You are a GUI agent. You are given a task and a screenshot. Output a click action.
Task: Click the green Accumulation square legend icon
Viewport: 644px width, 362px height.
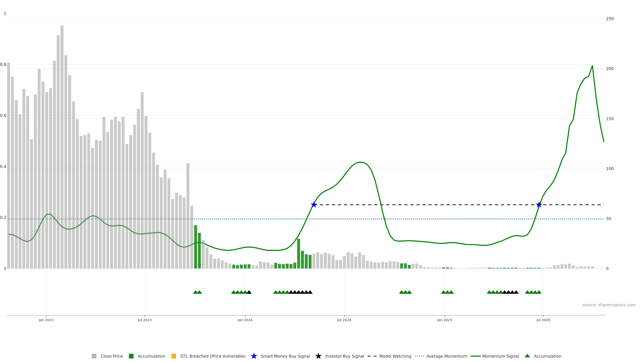tap(131, 356)
